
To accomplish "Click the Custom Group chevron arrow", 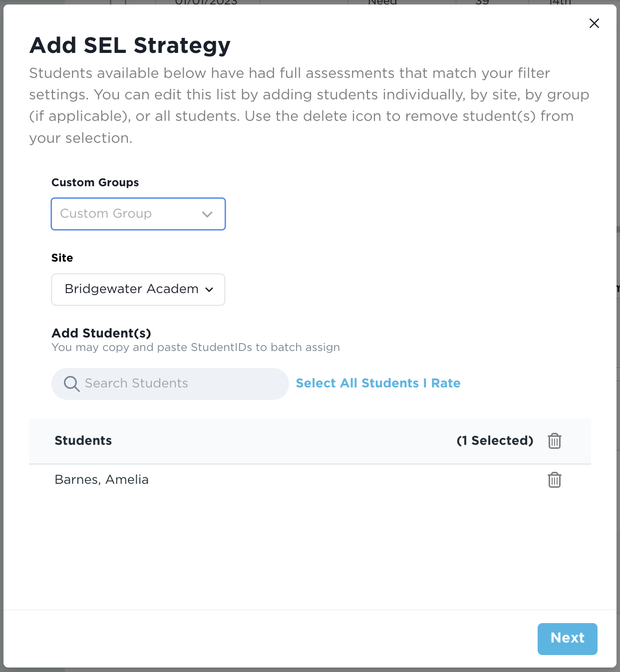I will pyautogui.click(x=207, y=214).
